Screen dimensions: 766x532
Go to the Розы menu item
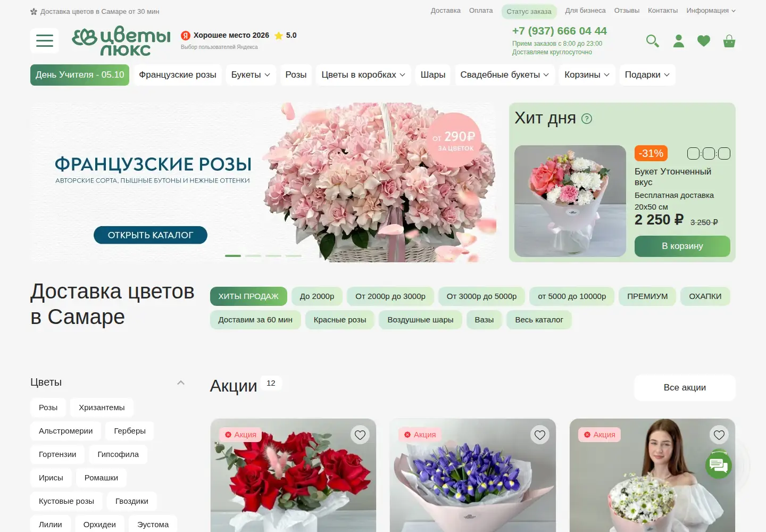click(296, 75)
